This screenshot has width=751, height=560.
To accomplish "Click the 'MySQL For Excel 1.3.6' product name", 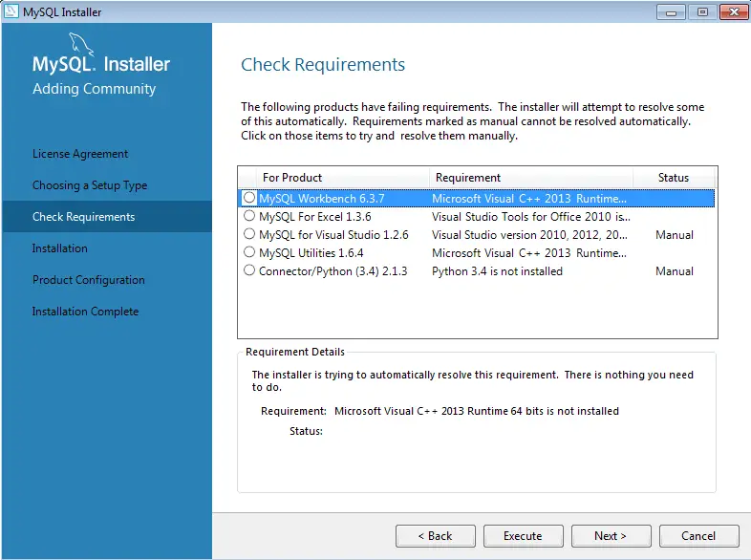I will point(314,217).
